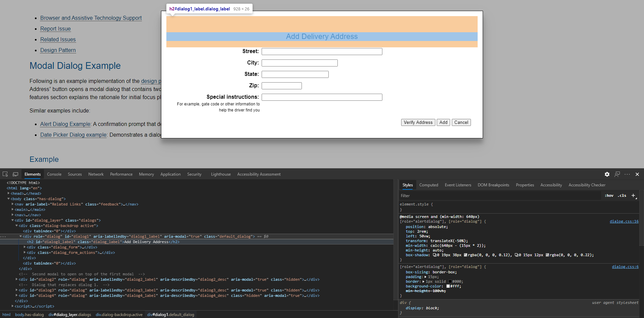The image size is (644, 318).
Task: Switch to the Sources tab
Action: 75,174
